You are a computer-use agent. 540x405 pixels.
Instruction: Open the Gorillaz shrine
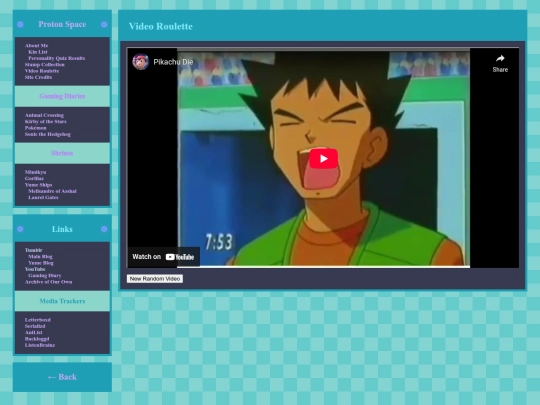click(34, 178)
